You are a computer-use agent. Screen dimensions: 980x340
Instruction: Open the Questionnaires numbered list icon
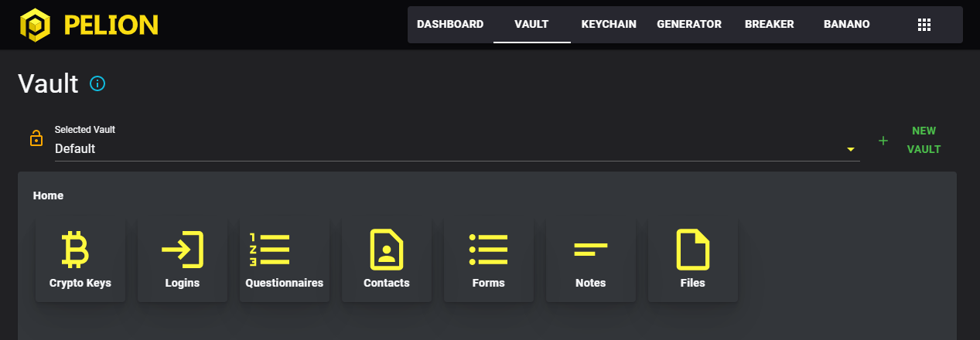click(x=269, y=249)
